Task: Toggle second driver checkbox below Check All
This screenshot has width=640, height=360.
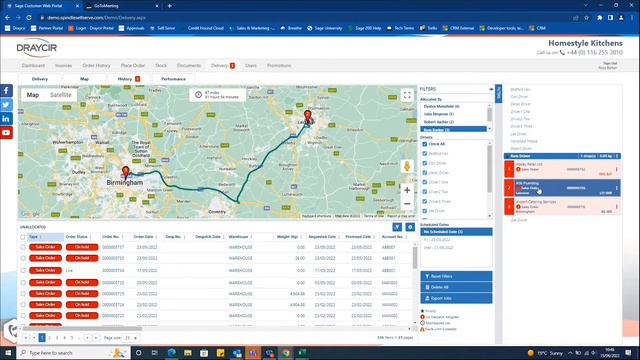Action: tap(424, 163)
